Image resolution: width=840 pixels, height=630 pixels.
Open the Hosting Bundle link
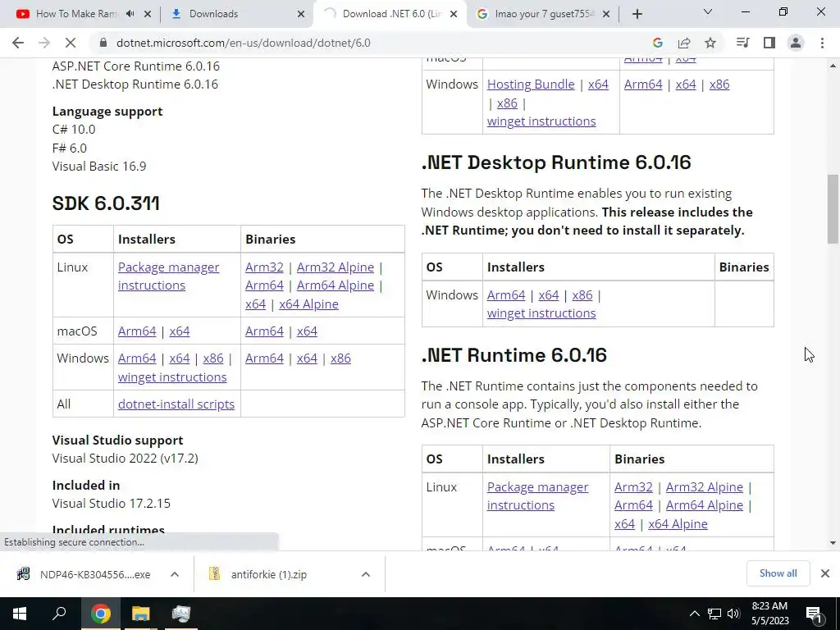pyautogui.click(x=531, y=84)
